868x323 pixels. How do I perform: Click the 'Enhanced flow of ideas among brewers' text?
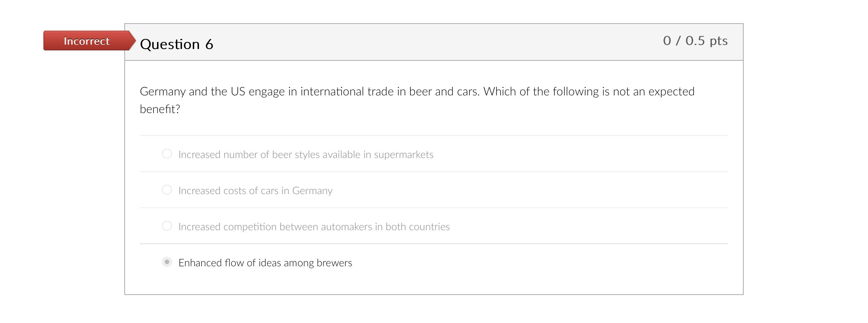pyautogui.click(x=265, y=263)
